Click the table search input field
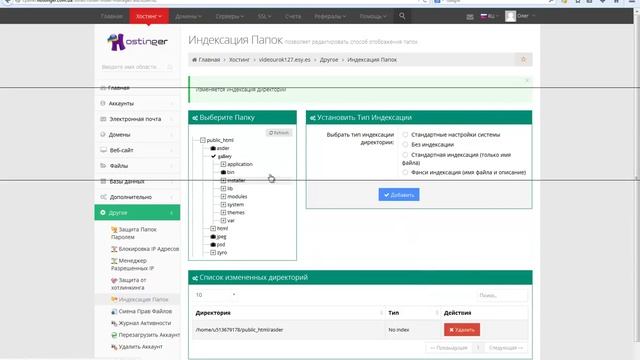Image resolution: width=640 pixels, height=360 pixels. click(502, 295)
